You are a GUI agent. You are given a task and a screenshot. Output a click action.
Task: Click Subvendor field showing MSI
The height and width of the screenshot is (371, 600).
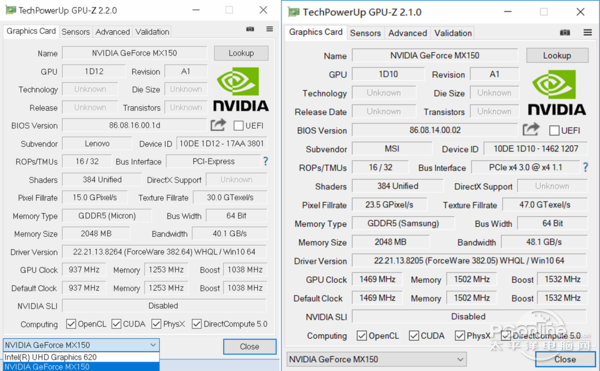pyautogui.click(x=392, y=148)
